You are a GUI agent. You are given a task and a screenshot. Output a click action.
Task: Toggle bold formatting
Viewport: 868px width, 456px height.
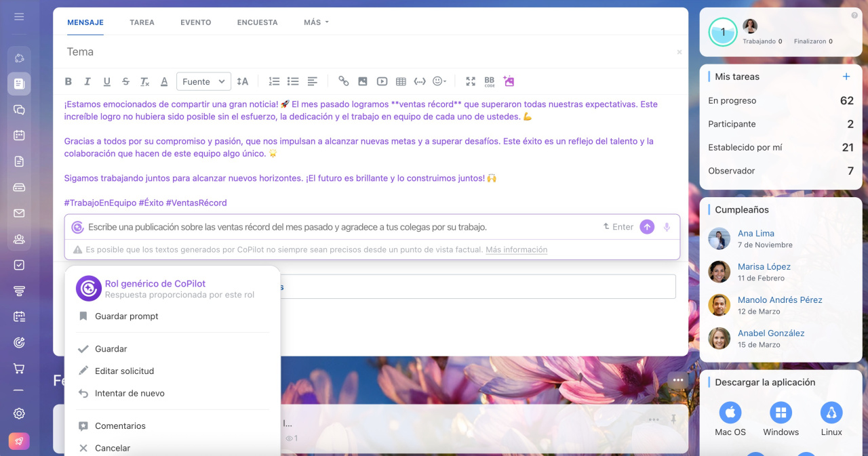click(x=68, y=81)
